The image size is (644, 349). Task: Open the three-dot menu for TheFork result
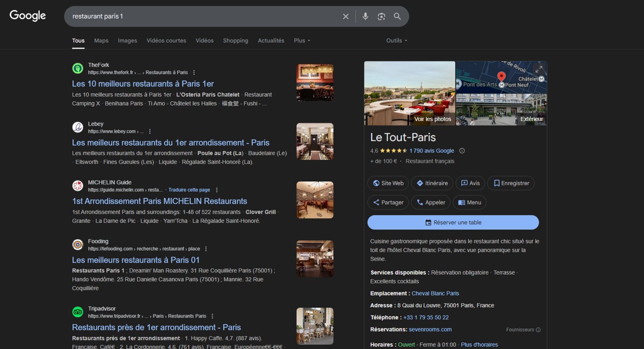[x=194, y=73]
